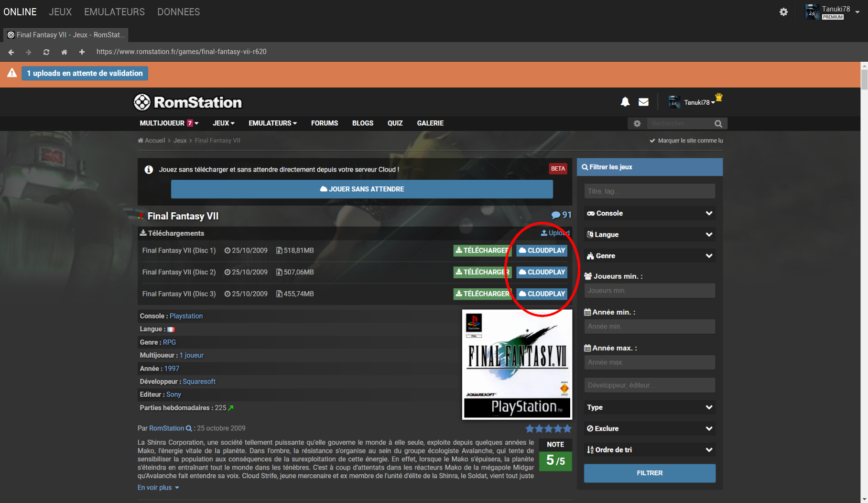Click JOUER SANS ATTENDRE button
The image size is (868, 503).
(362, 189)
